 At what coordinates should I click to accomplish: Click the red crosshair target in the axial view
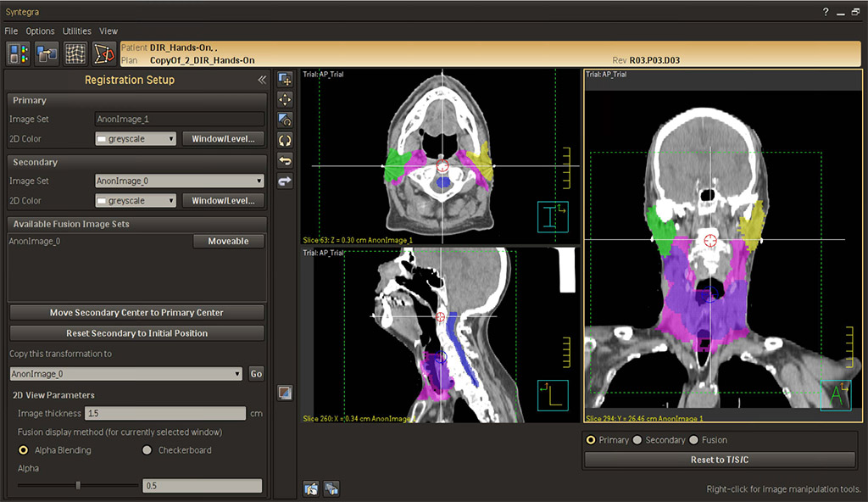442,165
